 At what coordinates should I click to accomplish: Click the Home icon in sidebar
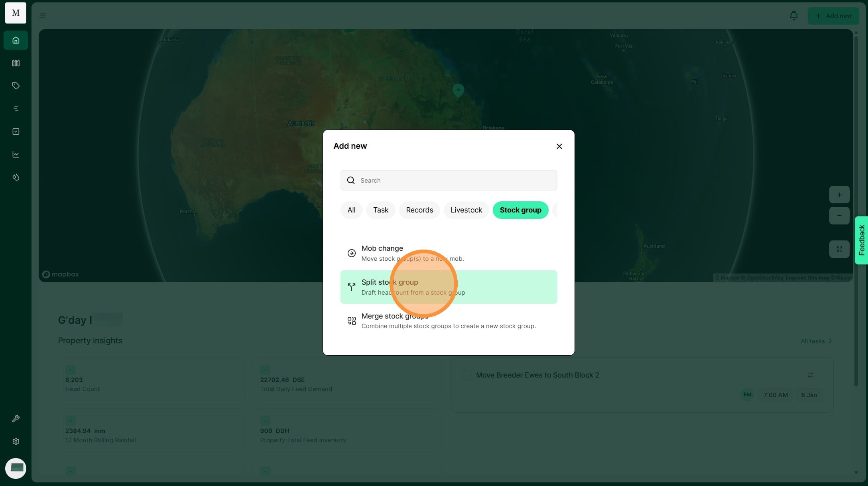coord(16,40)
